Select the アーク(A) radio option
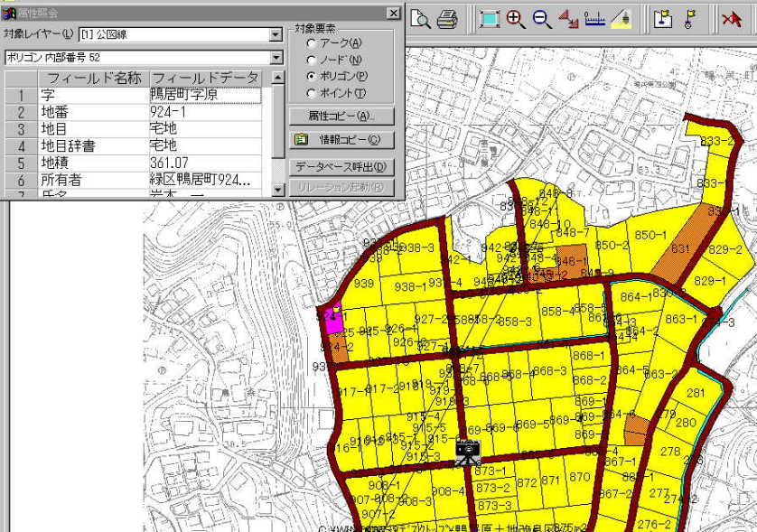Screen dimensions: 757x532 pos(313,43)
